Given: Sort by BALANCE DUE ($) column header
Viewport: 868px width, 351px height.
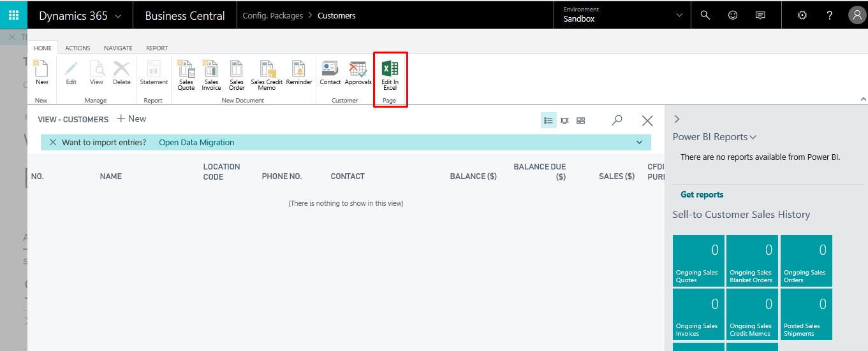Looking at the screenshot, I should (x=540, y=171).
